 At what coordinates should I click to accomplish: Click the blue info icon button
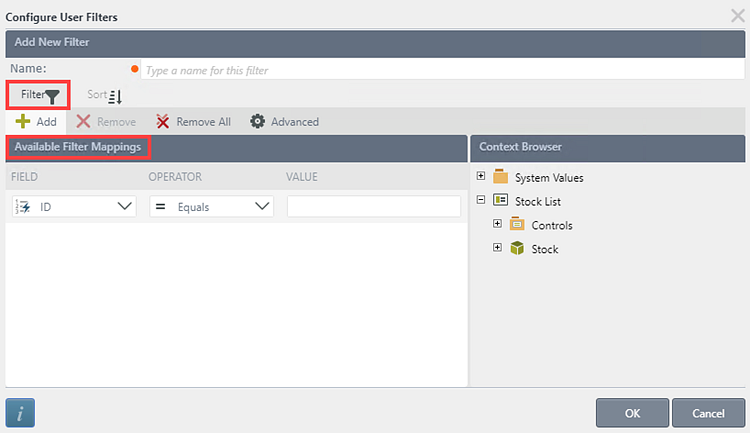21,411
